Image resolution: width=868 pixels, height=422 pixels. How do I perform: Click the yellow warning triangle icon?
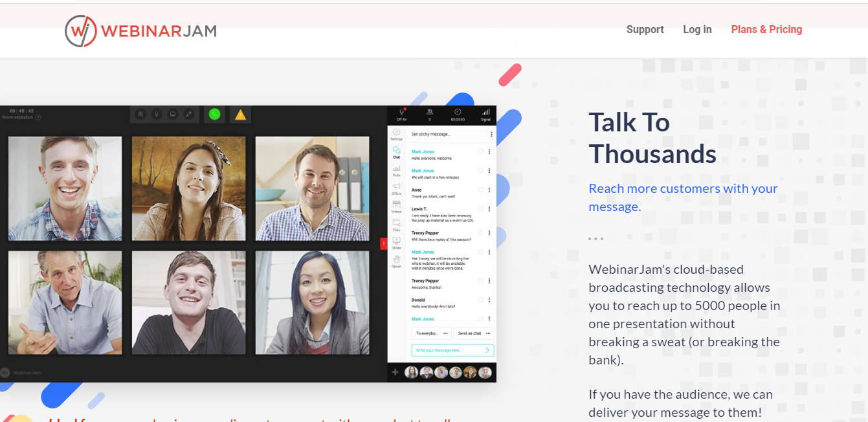[240, 115]
